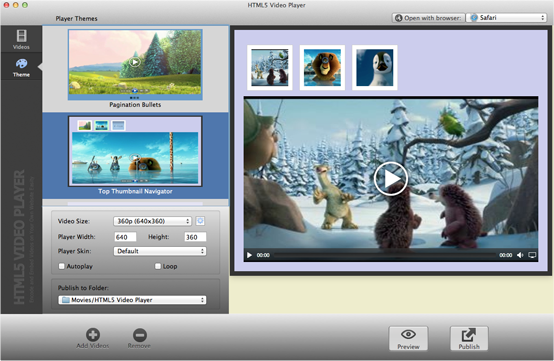554x361 pixels.
Task: Toggle fullscreen with the screen icon
Action: tap(532, 255)
